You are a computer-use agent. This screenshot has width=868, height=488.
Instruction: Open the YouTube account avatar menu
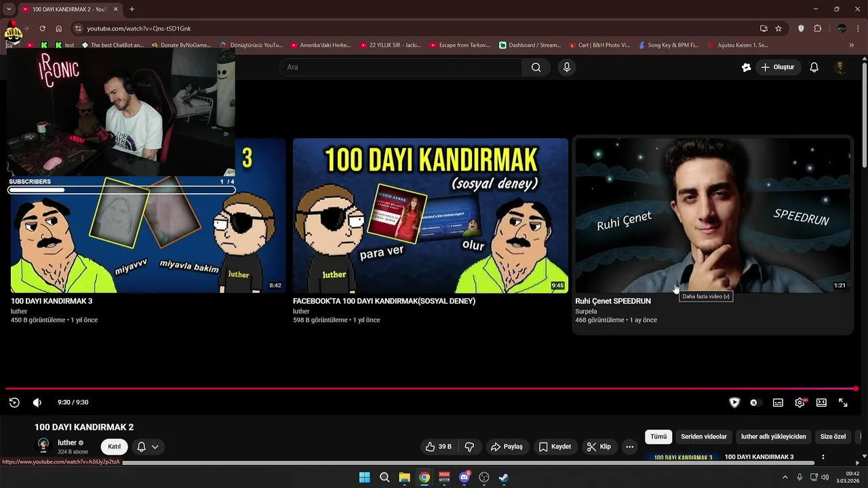tap(840, 67)
